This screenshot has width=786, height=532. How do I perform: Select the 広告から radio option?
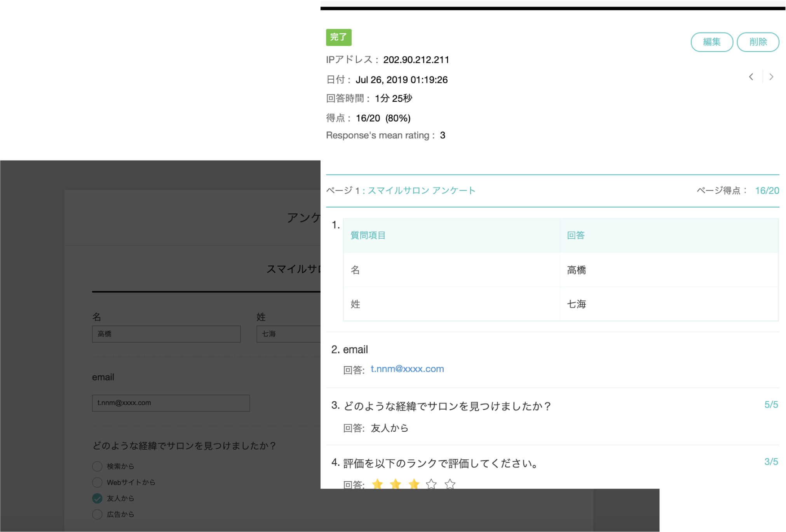coord(97,514)
